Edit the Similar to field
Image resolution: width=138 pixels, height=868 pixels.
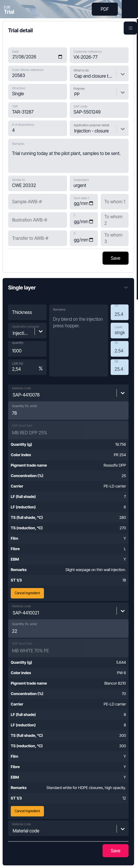pos(38,183)
